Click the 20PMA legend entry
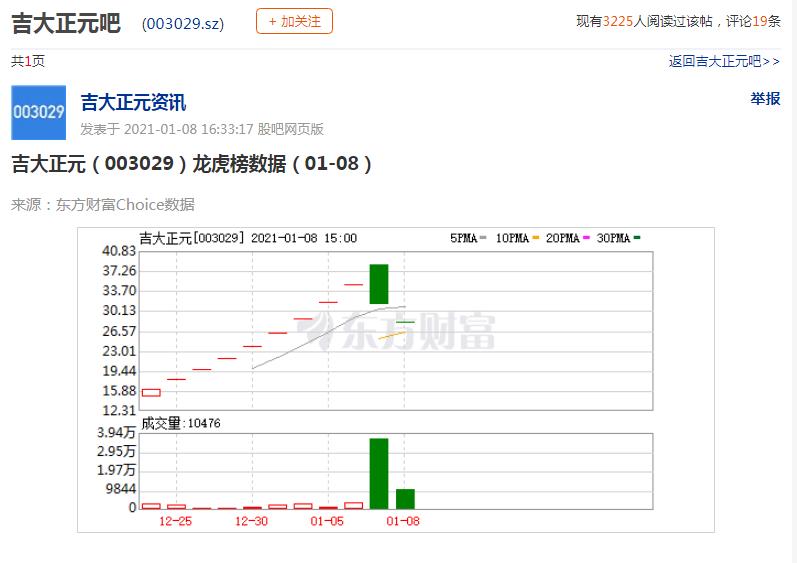This screenshot has height=563, width=797. tap(568, 238)
